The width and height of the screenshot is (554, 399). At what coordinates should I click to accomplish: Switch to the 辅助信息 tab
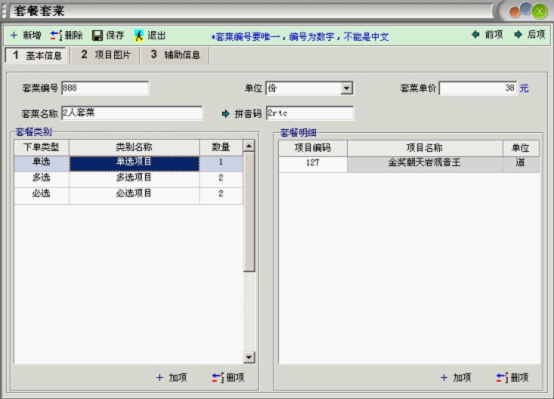click(x=175, y=55)
